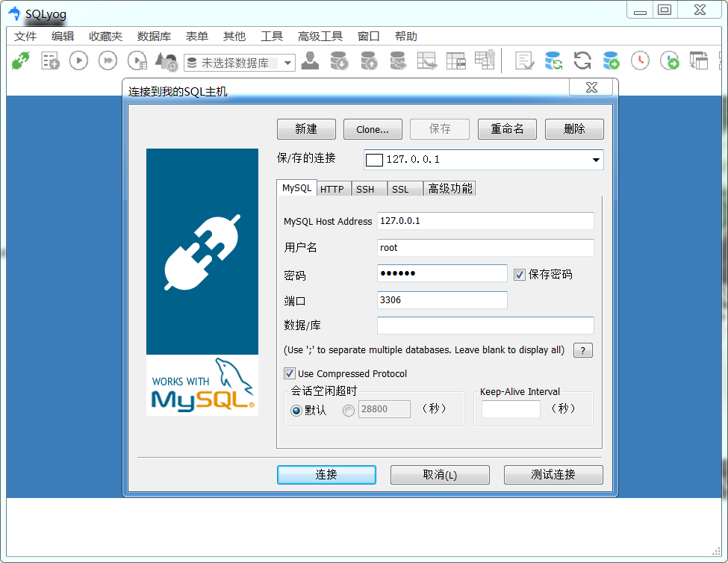728x563 pixels.
Task: Click the Keep-Alive Interval input field
Action: [x=511, y=409]
